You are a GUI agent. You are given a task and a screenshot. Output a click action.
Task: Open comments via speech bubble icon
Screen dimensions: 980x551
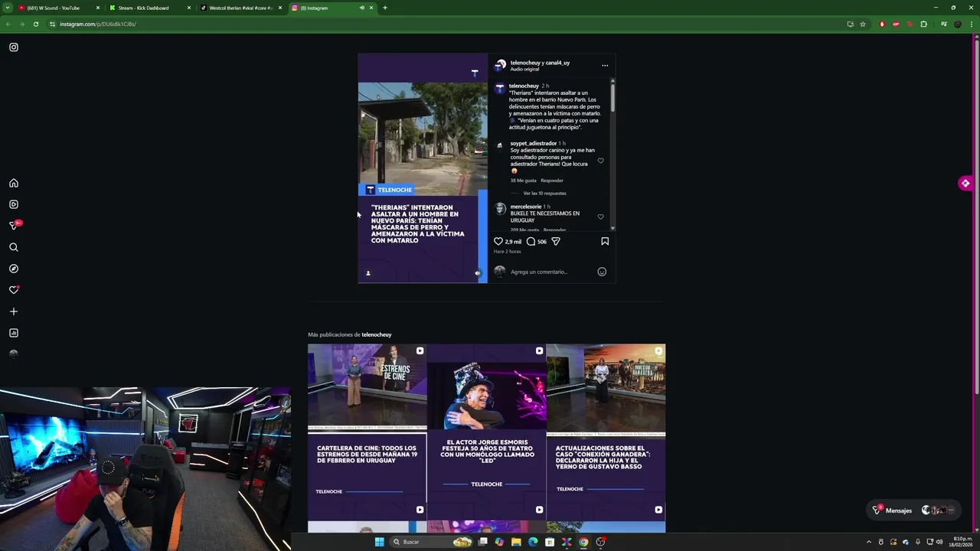click(x=531, y=241)
